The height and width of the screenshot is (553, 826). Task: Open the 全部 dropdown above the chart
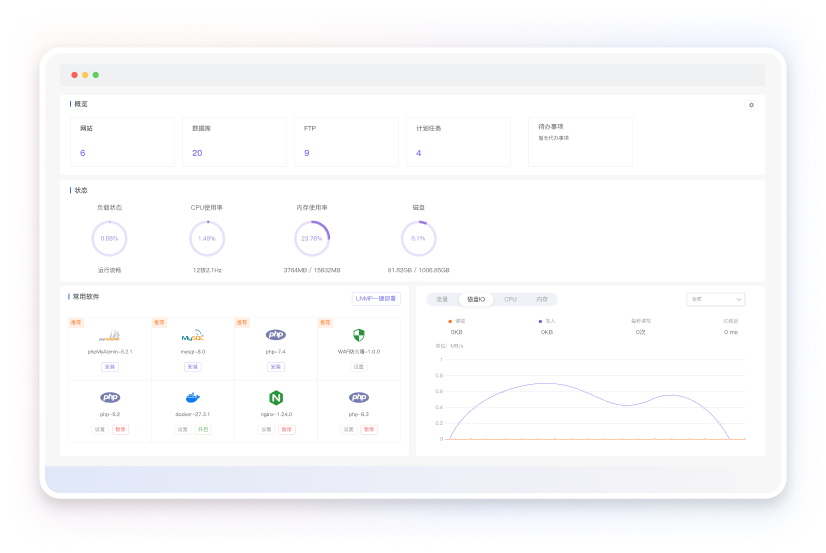(x=717, y=299)
